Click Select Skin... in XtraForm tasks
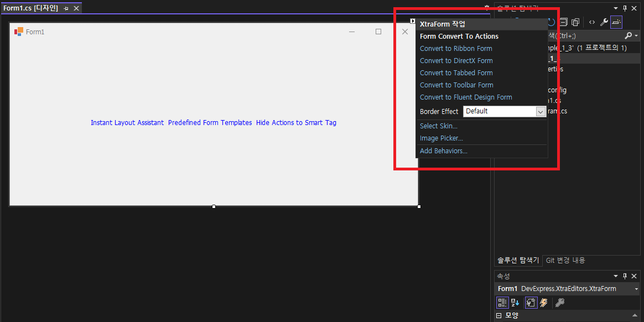Image resolution: width=644 pixels, height=322 pixels. click(439, 126)
